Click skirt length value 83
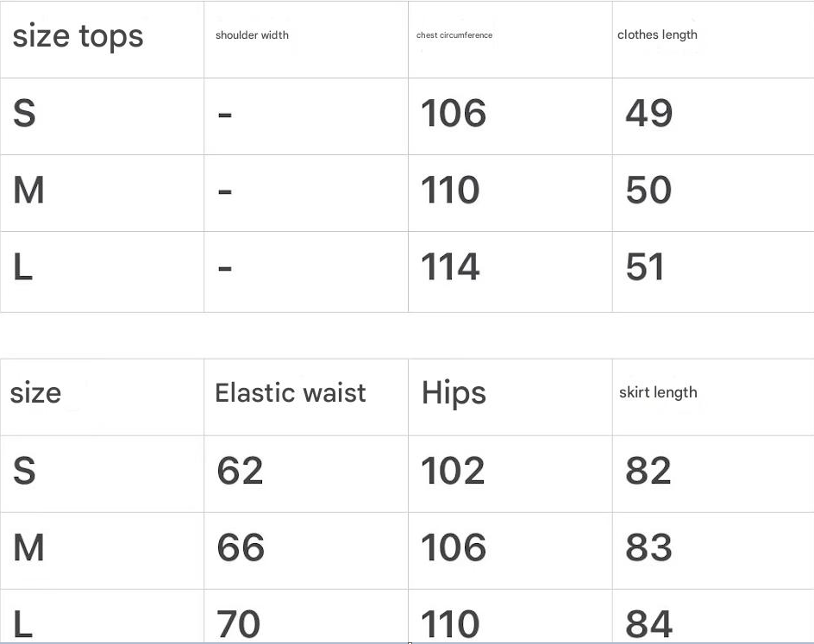The image size is (814, 644). 648,547
